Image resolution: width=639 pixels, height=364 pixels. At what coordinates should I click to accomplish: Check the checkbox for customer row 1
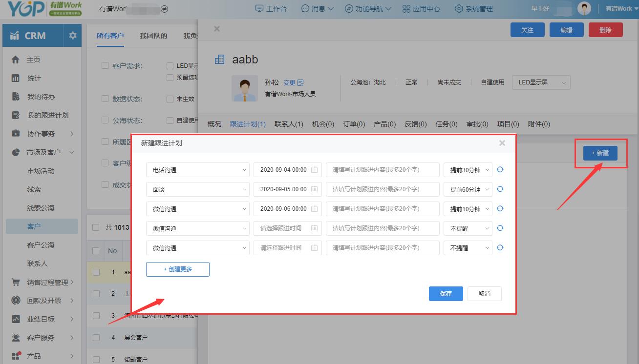pyautogui.click(x=96, y=272)
